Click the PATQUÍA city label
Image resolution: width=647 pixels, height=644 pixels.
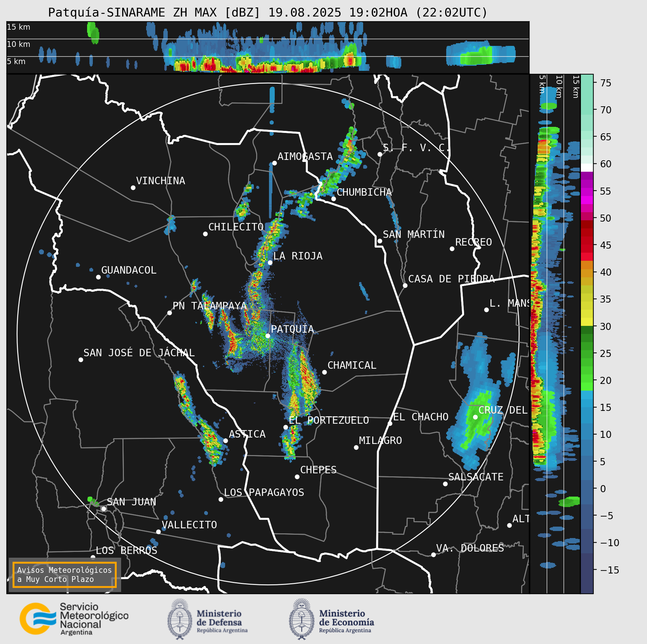292,329
